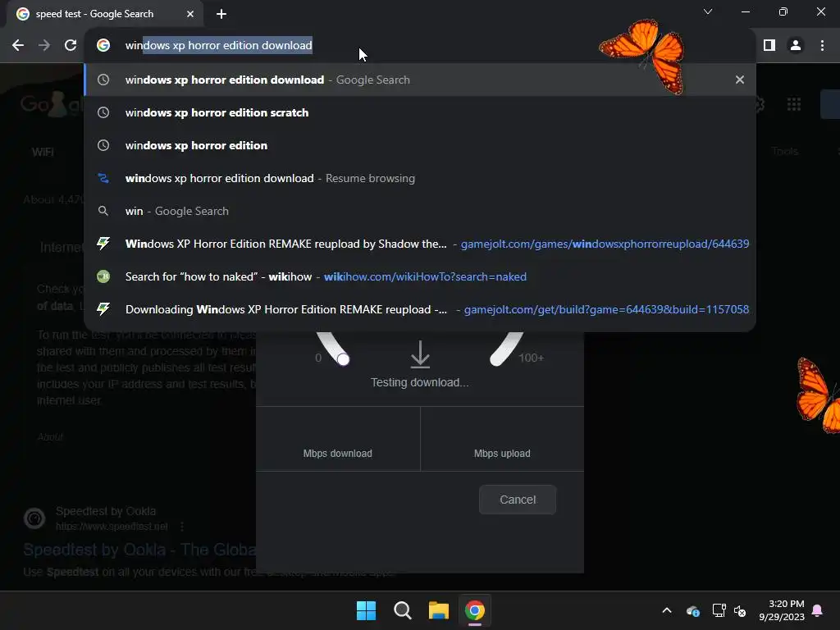Open the gamejolt 'Windows XP Horror Edition REMAKE reupload by Shadow' suggestion
This screenshot has width=840, height=630.
point(420,244)
